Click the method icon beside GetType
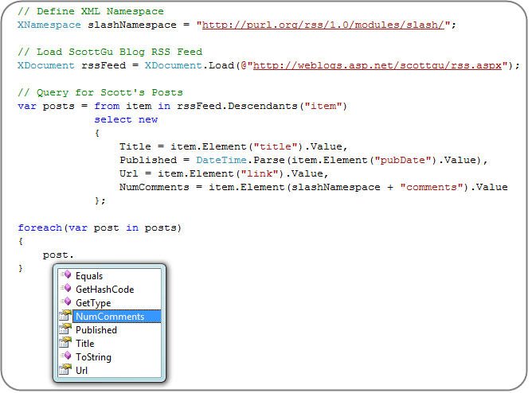 (x=66, y=302)
